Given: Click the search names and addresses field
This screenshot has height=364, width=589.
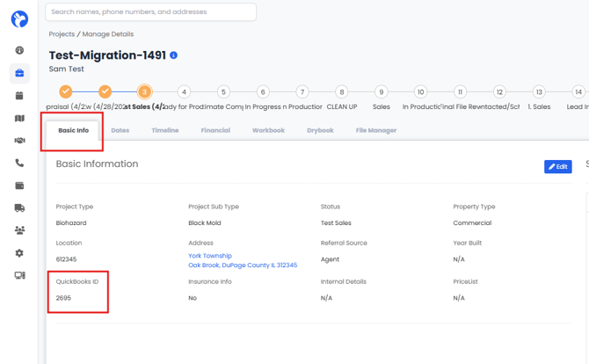Looking at the screenshot, I should (x=150, y=12).
